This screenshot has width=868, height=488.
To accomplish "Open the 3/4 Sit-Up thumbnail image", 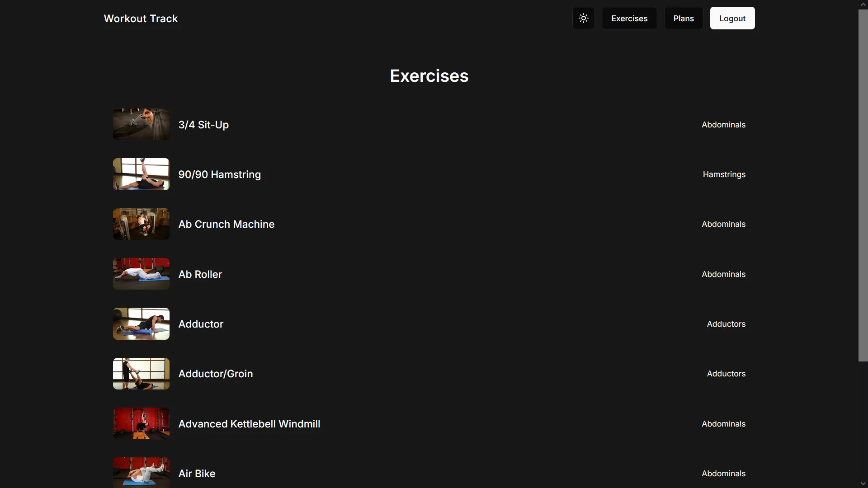I will click(141, 124).
